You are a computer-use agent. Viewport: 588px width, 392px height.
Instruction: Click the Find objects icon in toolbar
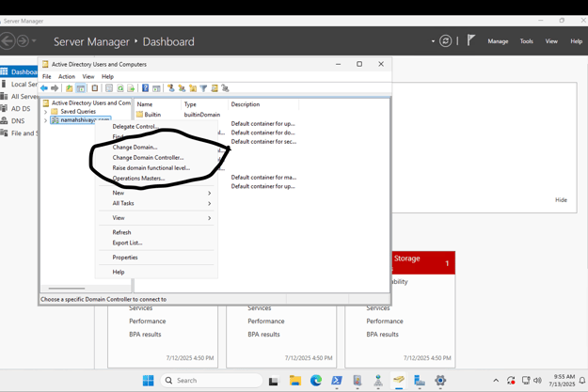pyautogui.click(x=215, y=88)
